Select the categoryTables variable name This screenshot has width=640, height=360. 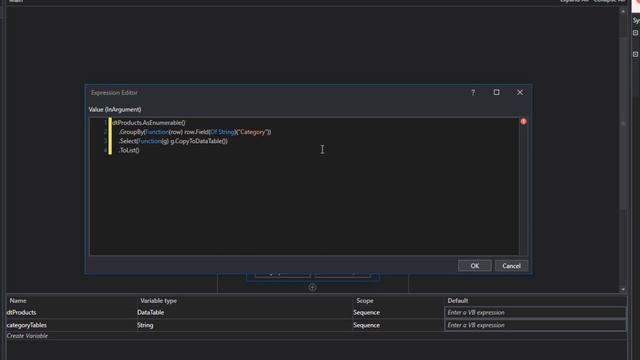(x=27, y=325)
